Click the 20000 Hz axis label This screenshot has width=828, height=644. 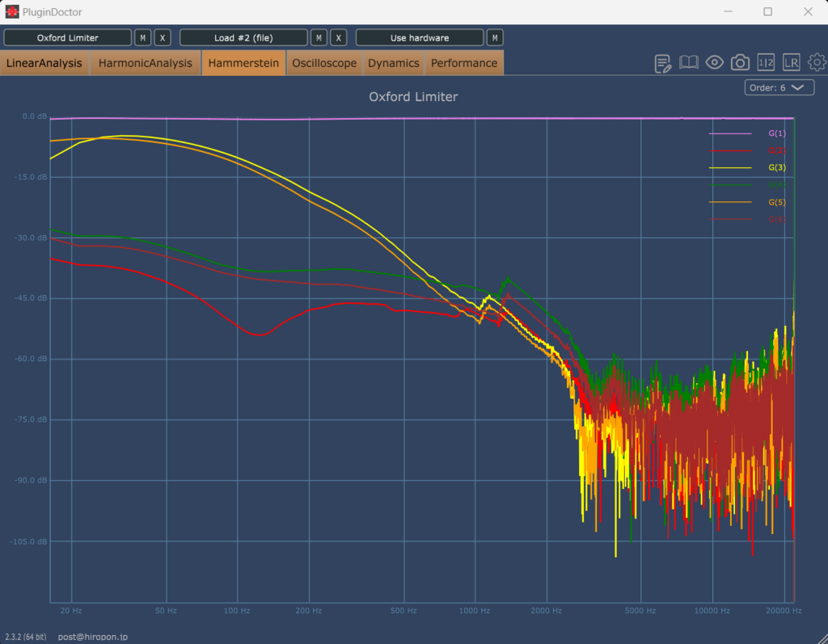tap(784, 611)
